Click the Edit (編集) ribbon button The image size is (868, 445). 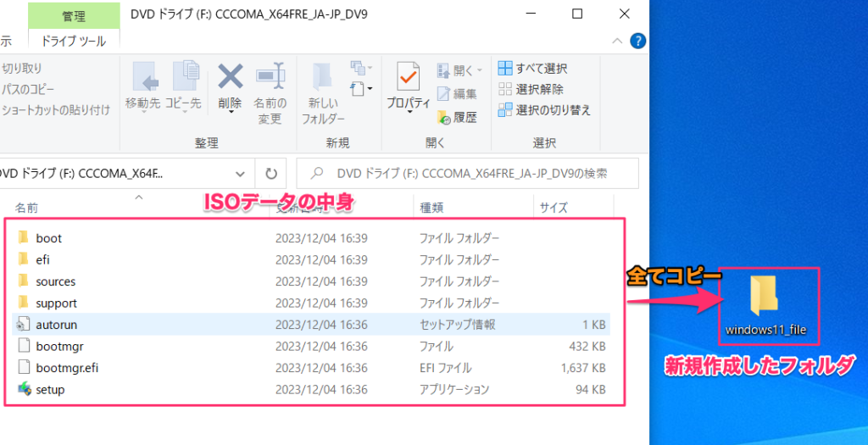tap(457, 94)
